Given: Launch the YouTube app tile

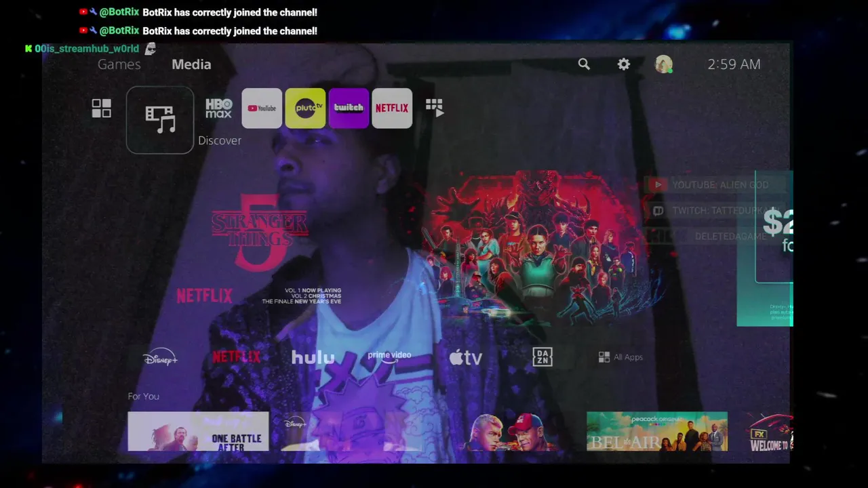Looking at the screenshot, I should 262,108.
